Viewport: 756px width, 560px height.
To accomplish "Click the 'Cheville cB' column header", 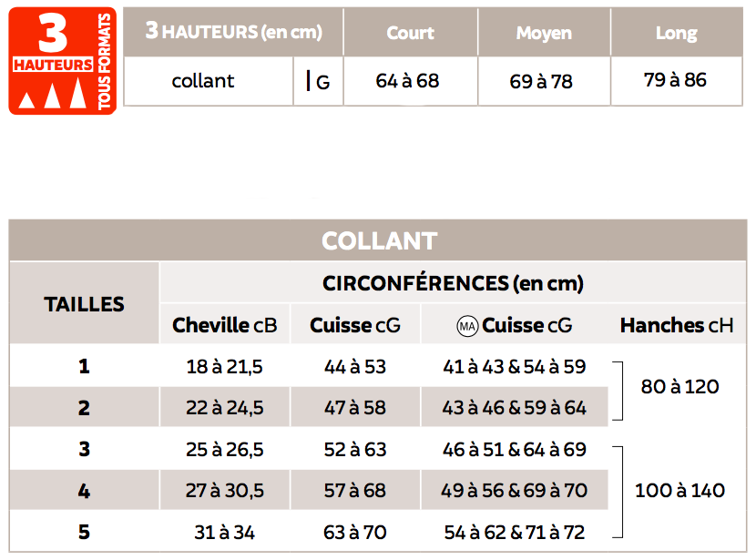I will point(225,325).
